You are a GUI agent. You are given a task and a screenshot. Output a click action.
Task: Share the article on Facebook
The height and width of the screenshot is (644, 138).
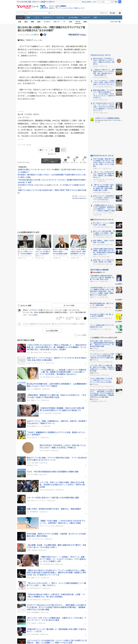point(45,35)
